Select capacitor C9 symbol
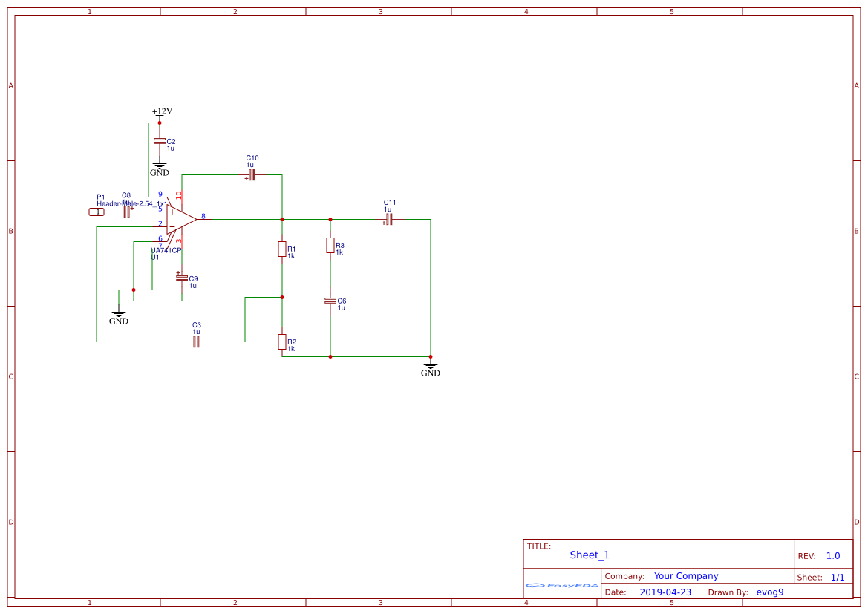The height and width of the screenshot is (614, 868). [x=182, y=278]
